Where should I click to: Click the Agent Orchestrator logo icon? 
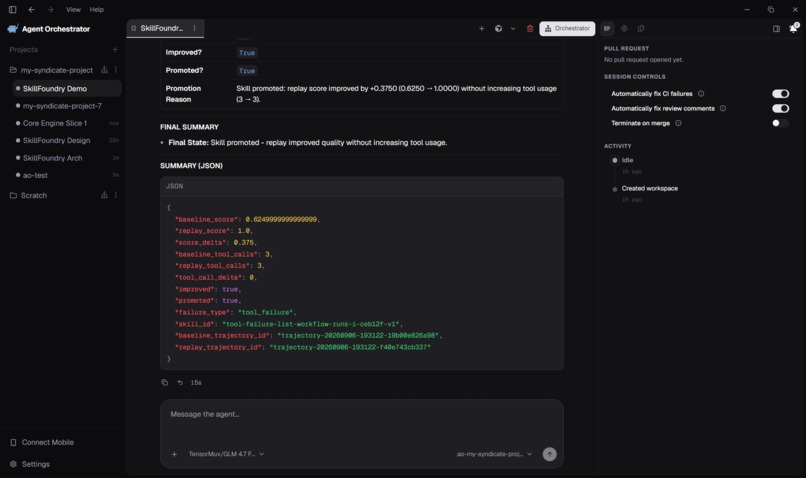coord(13,29)
